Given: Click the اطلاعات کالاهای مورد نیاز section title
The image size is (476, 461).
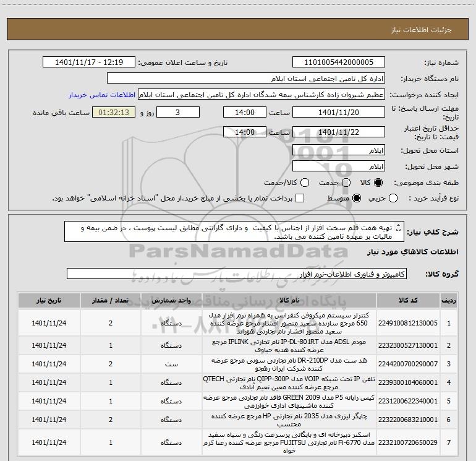Looking at the screenshot, I should (x=413, y=252).
